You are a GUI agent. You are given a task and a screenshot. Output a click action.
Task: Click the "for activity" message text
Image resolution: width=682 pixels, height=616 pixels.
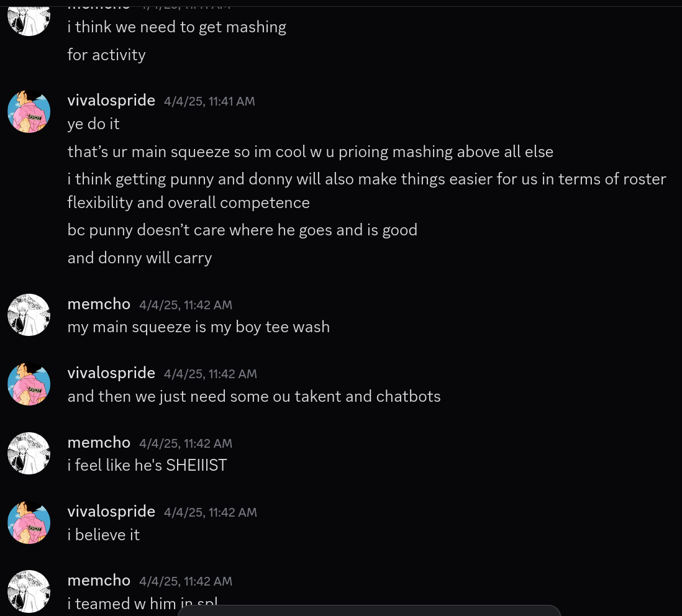(107, 55)
